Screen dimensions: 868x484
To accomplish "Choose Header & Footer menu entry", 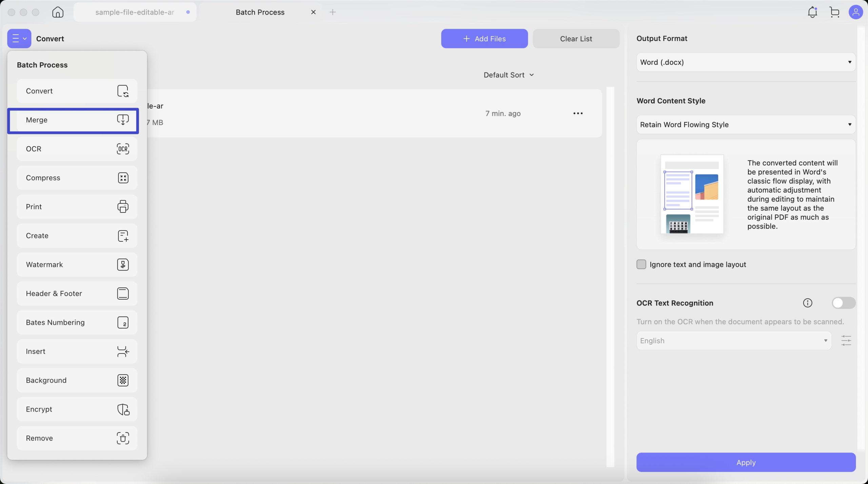I will [x=77, y=294].
